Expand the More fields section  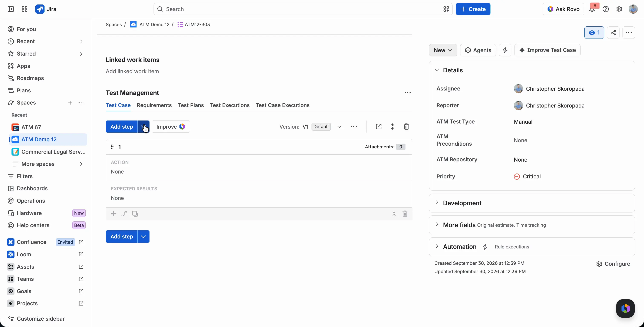(437, 225)
